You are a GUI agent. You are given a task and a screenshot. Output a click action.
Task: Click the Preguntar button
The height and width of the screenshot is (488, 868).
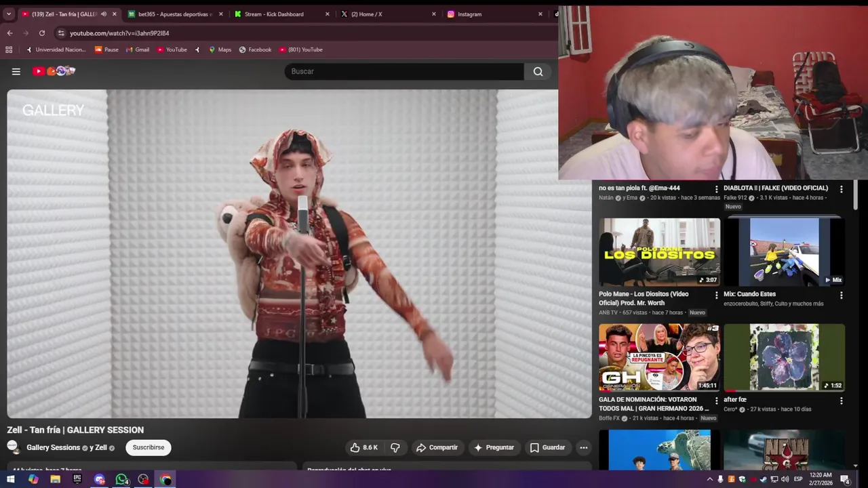click(494, 447)
